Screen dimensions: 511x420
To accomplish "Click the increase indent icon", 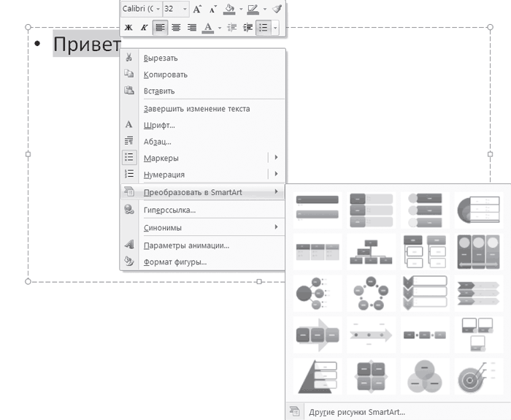I will click(x=247, y=28).
